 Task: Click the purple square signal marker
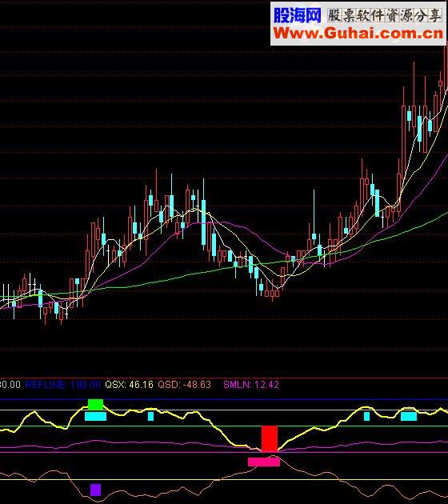[95, 490]
